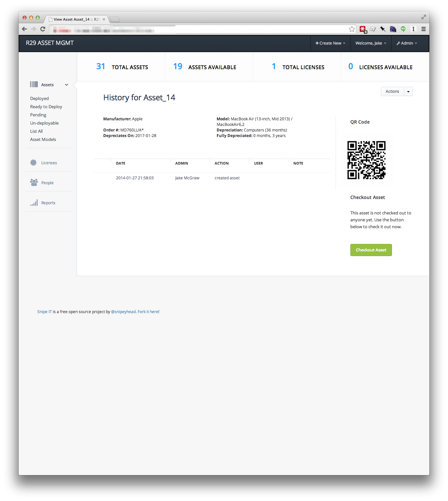448x501 pixels.
Task: Click the Checkout Asset green button
Action: pyautogui.click(x=371, y=250)
